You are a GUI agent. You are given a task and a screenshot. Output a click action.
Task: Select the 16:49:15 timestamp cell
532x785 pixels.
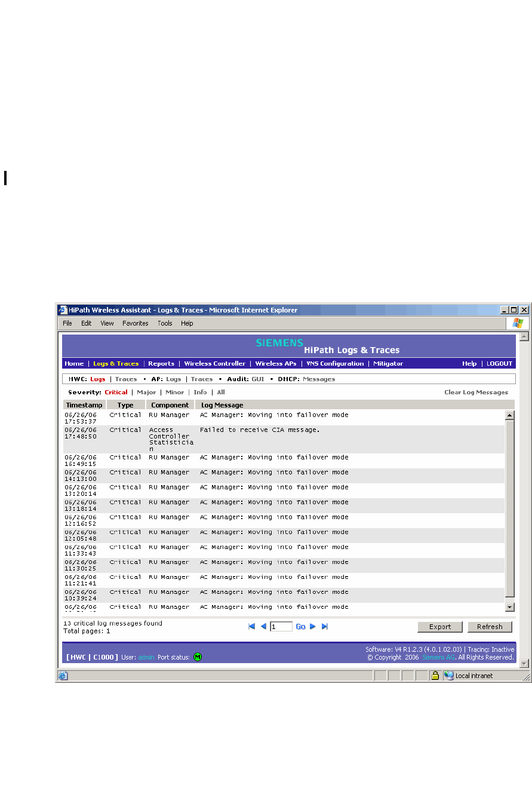coord(81,461)
